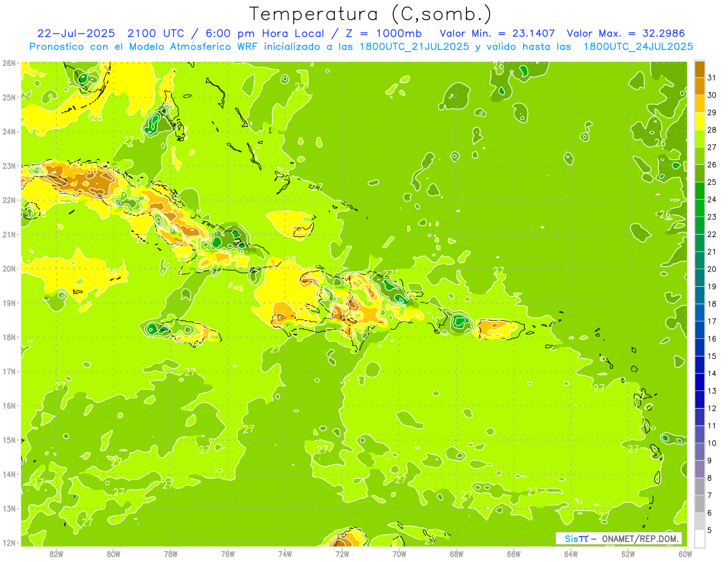Click the '23N' latitude axis label

9,166
